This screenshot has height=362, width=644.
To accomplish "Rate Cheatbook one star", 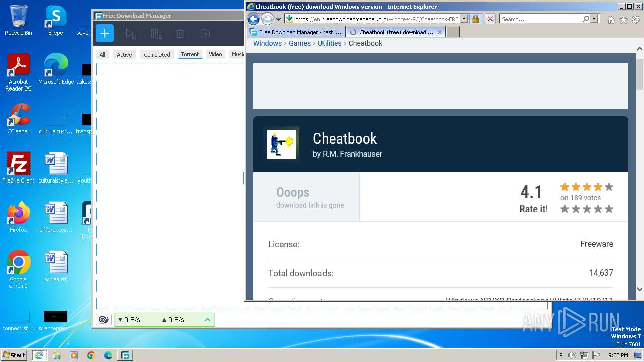I will tap(565, 209).
